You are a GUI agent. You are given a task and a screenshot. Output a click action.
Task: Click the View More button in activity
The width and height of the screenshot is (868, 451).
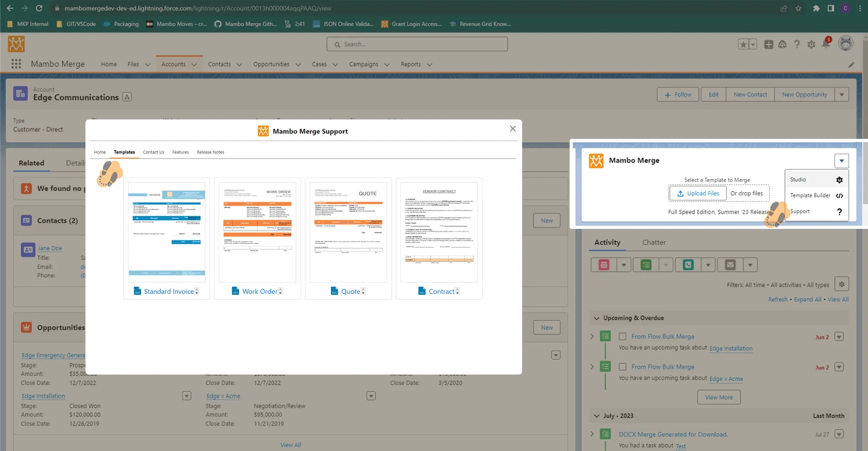(719, 398)
